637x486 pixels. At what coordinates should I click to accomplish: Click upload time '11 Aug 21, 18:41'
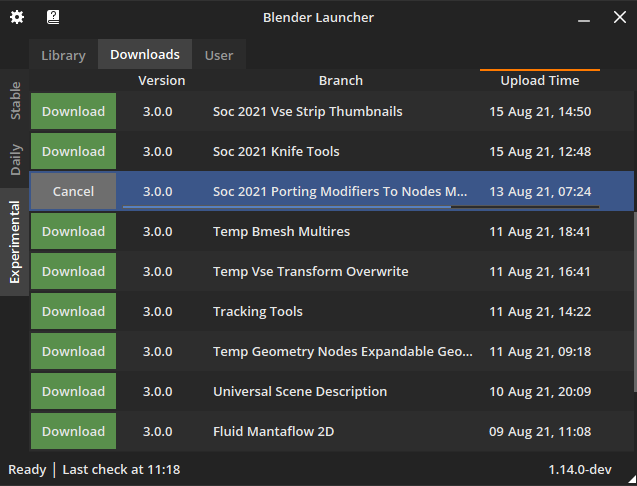(x=540, y=231)
